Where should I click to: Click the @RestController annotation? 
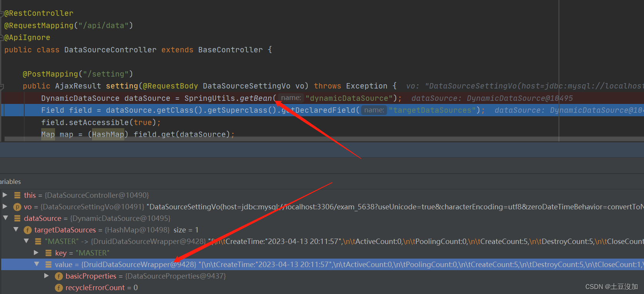click(39, 13)
